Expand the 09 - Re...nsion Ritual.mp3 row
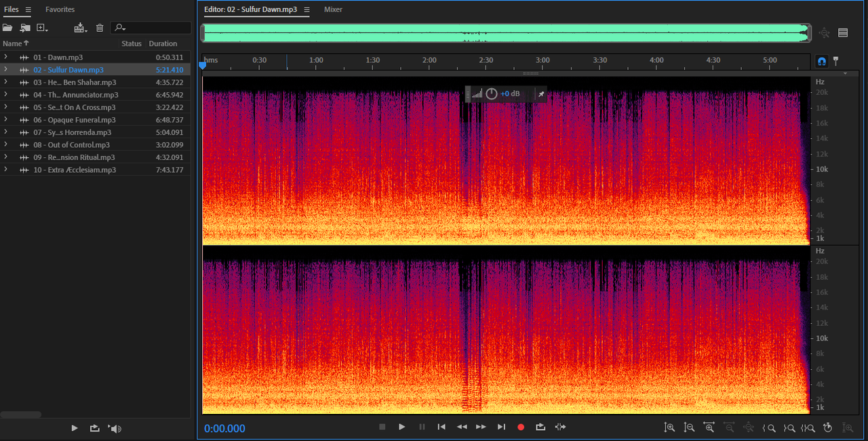This screenshot has width=868, height=441. tap(5, 157)
